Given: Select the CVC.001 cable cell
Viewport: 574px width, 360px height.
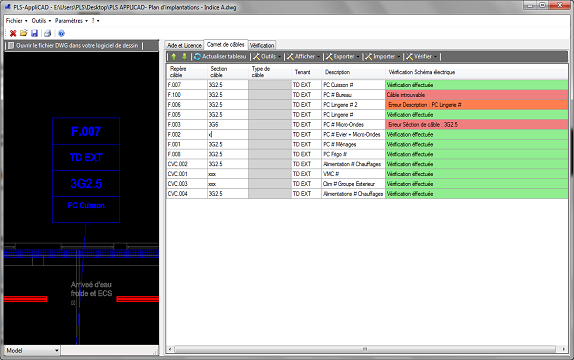Looking at the screenshot, I should click(187, 174).
